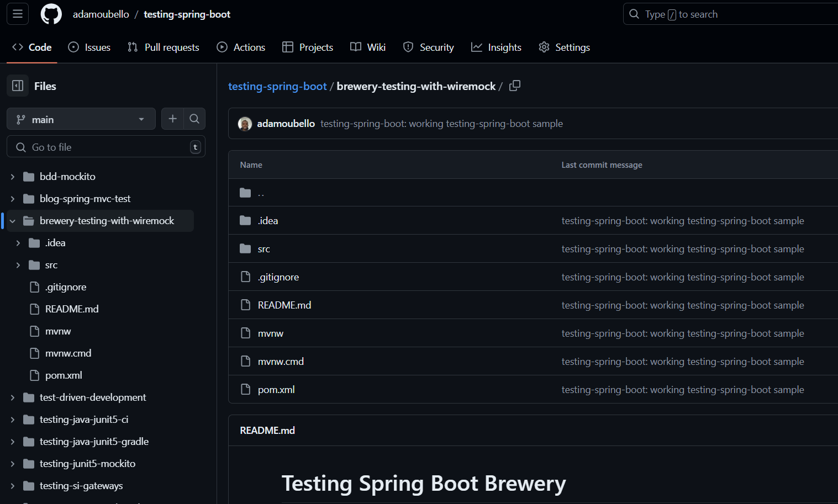Click adamoubello's avatar in the commit bar
The height and width of the screenshot is (504, 838).
tap(245, 124)
